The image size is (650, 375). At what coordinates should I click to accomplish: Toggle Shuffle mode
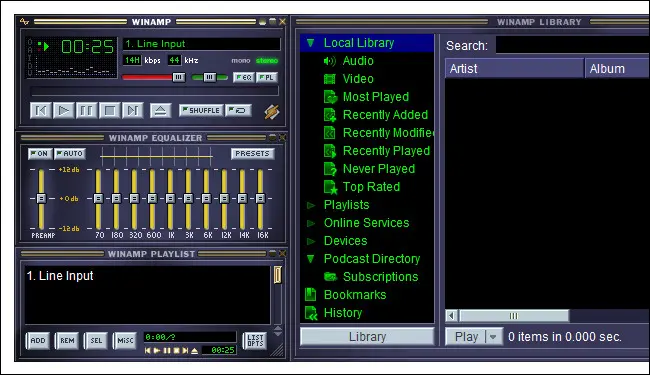[201, 111]
